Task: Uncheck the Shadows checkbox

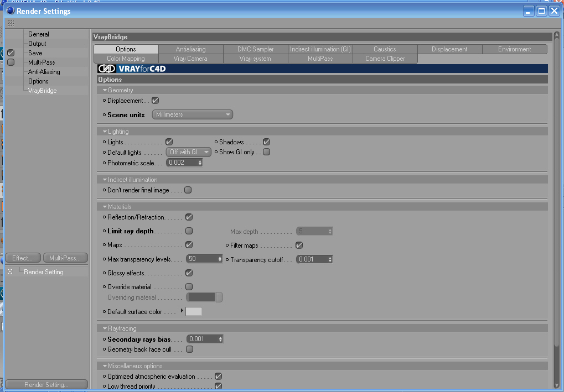Action: (267, 142)
